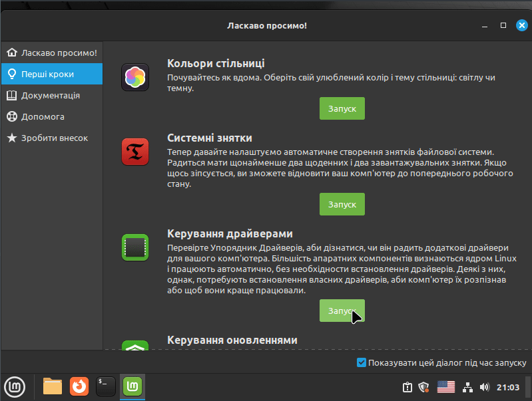Click the green Driver Manager chip icon
Image resolution: width=532 pixels, height=401 pixels.
(135, 247)
